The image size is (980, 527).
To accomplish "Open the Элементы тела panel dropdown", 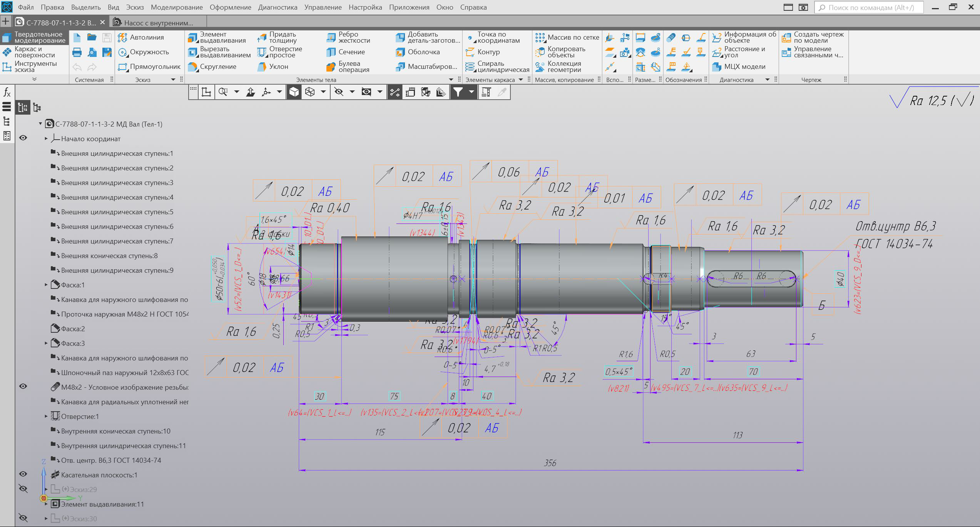I will [x=451, y=80].
